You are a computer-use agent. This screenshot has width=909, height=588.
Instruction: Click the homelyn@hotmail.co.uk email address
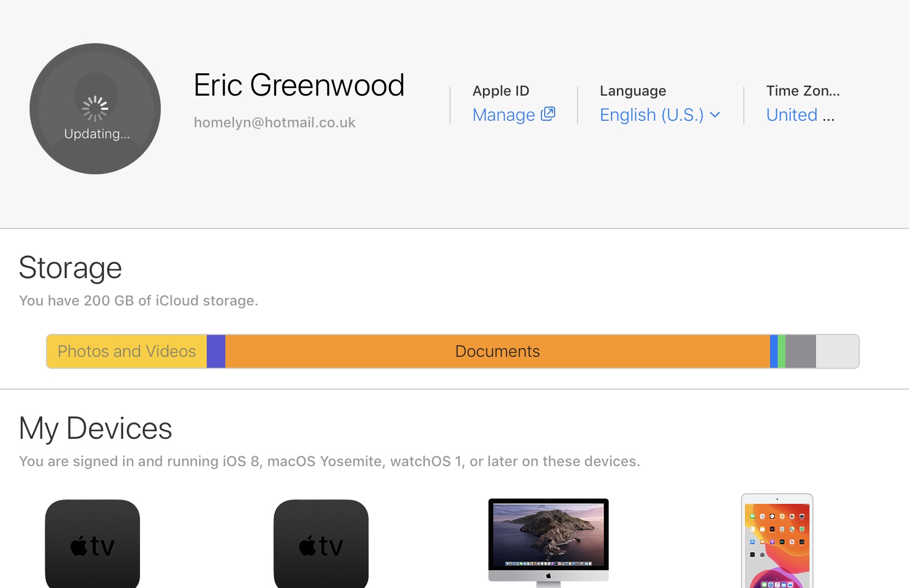pos(275,122)
